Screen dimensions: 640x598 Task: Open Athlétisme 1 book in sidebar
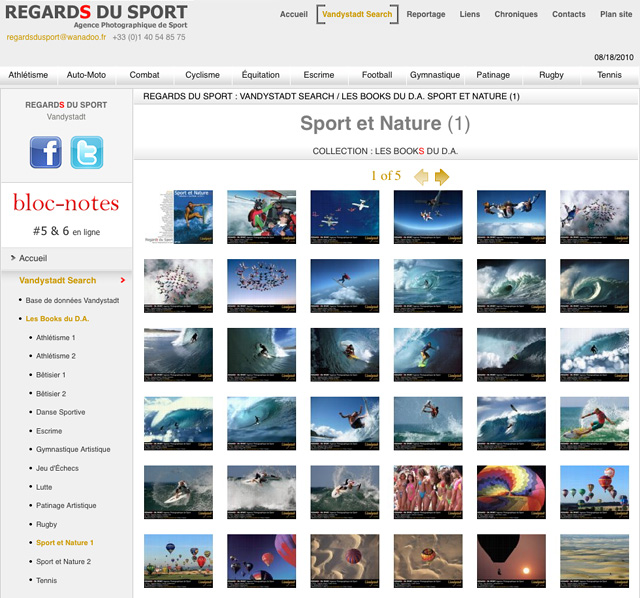tap(56, 338)
